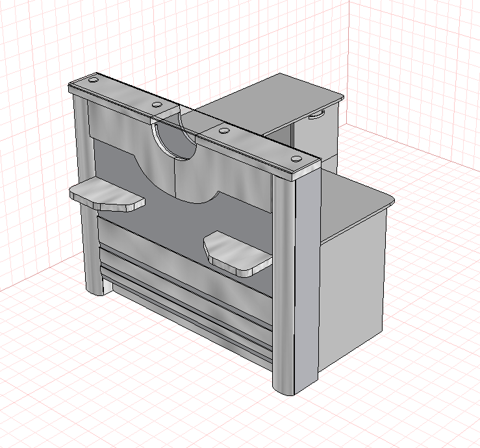Select the rightmost hole on the top rail
Image resolution: width=480 pixels, height=448 pixels.
[296, 159]
